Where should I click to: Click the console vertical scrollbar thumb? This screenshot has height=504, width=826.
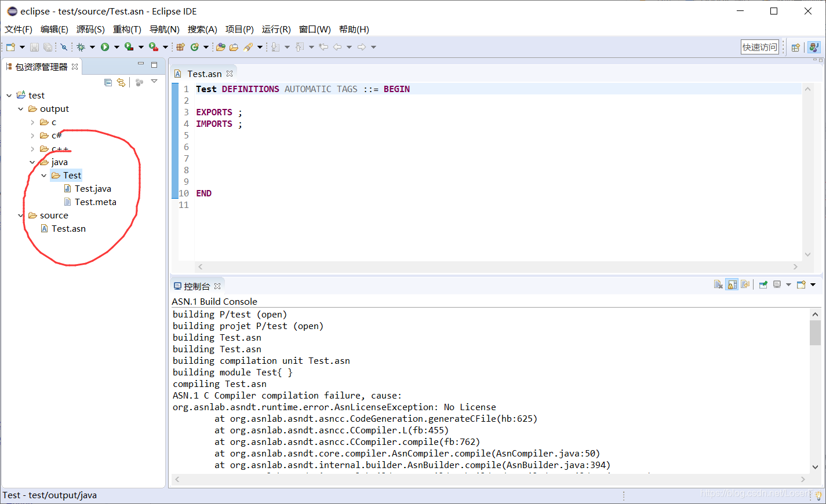coord(815,333)
